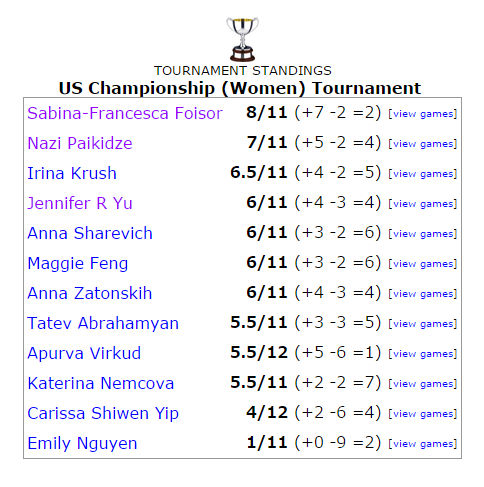The width and height of the screenshot is (484, 487).
Task: Open Tatev Abrahamyan's profile link
Action: click(x=103, y=323)
